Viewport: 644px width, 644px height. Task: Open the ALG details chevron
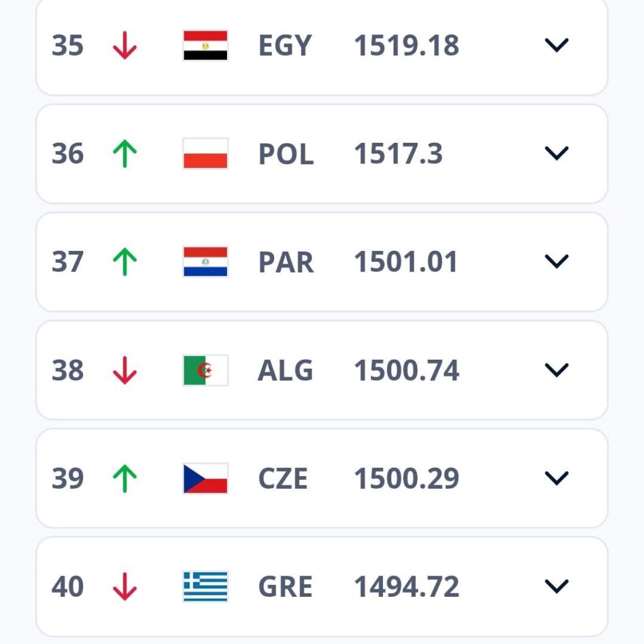tap(557, 370)
